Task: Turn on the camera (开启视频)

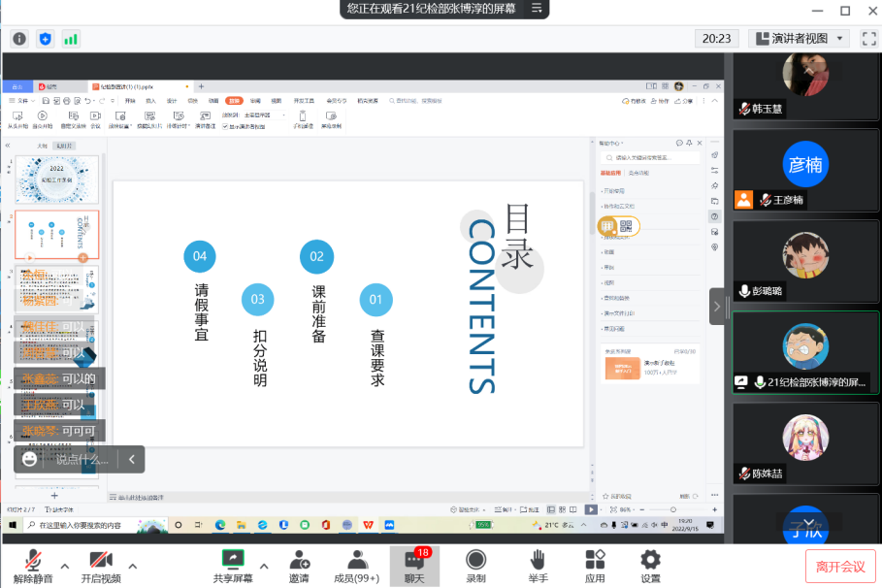Action: tap(101, 566)
